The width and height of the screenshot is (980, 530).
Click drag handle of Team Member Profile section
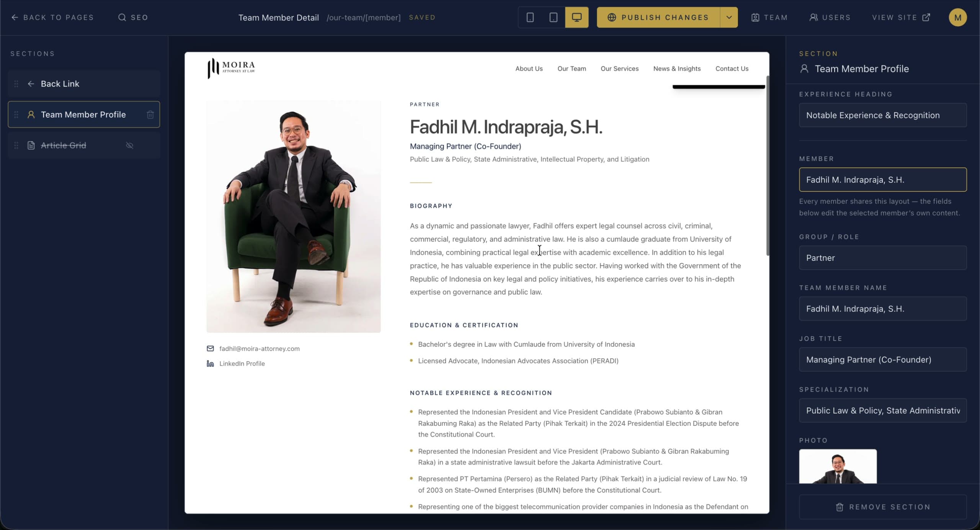pos(16,115)
